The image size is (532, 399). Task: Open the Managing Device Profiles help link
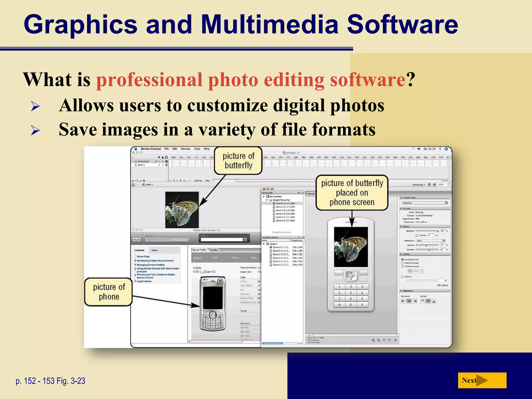point(151,265)
